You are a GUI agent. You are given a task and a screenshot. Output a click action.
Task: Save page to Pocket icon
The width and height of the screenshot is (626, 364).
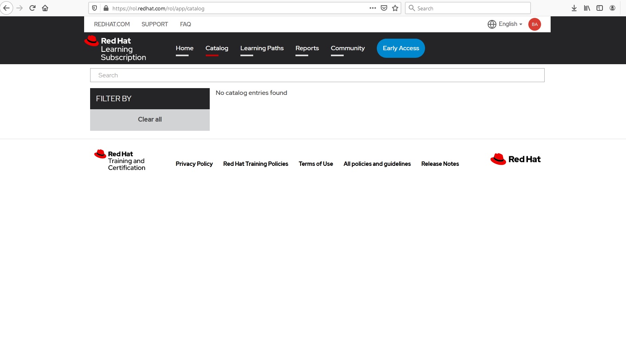click(x=384, y=8)
